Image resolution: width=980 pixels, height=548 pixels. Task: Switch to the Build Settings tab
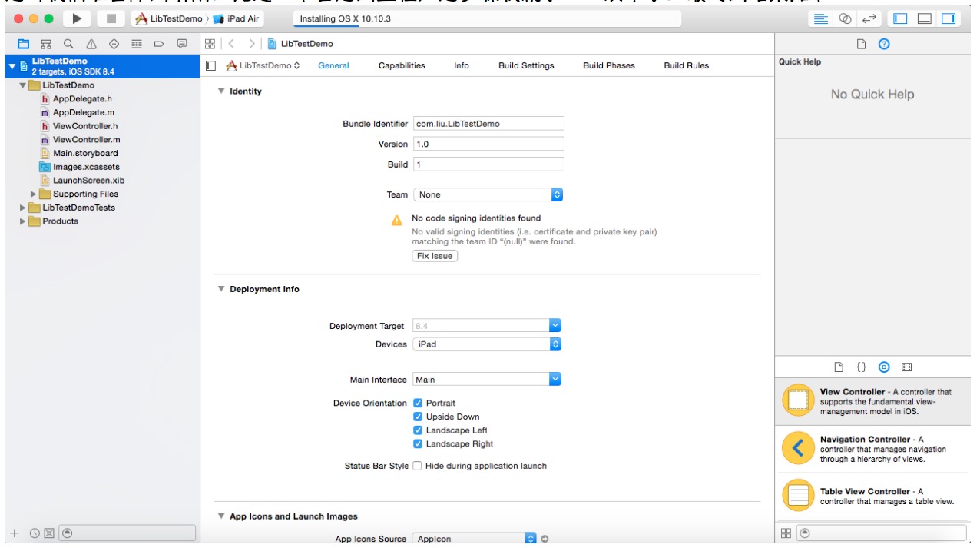(x=526, y=65)
